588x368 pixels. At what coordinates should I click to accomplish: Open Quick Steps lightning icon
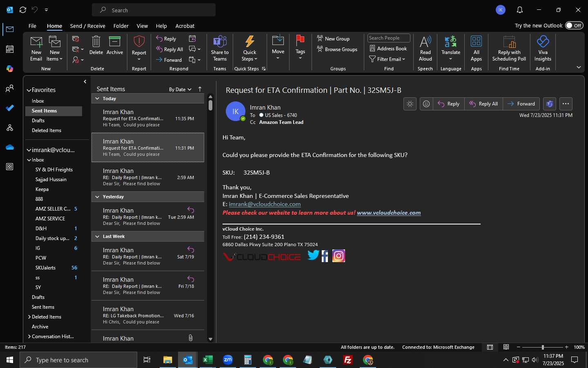[249, 48]
